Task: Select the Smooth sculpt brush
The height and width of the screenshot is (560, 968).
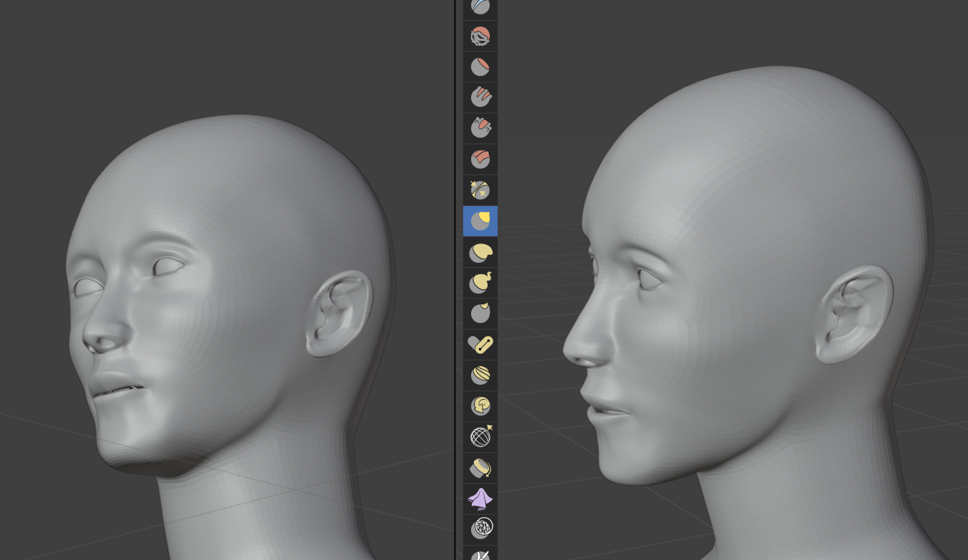Action: [480, 35]
